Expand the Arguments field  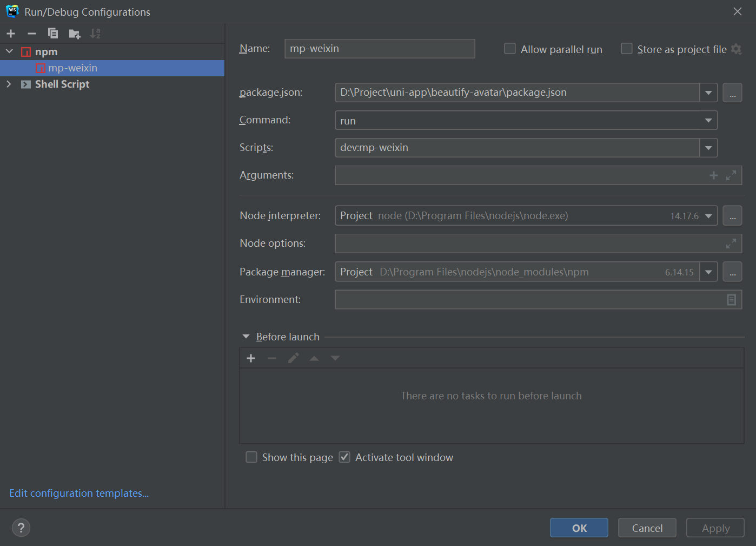[x=731, y=175]
